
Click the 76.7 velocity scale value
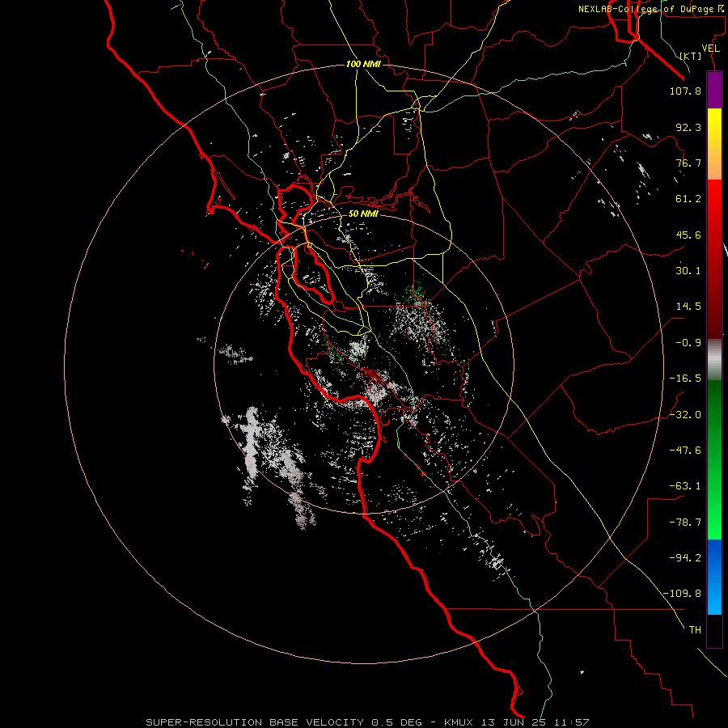tap(688, 163)
